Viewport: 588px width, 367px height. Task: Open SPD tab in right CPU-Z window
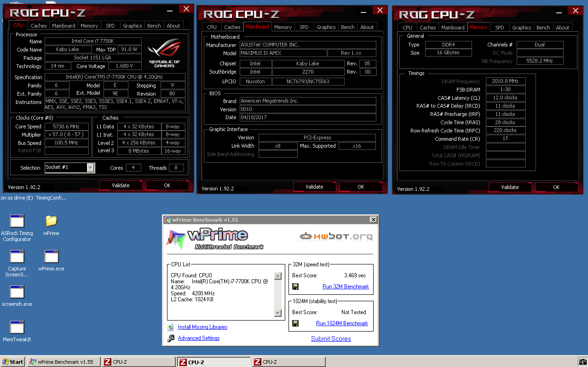pyautogui.click(x=500, y=28)
